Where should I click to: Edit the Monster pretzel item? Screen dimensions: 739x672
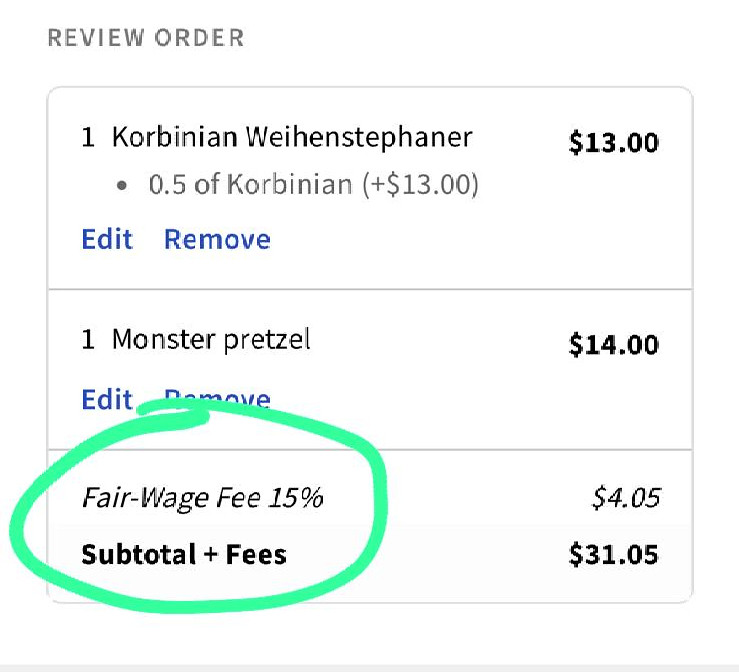(x=106, y=400)
